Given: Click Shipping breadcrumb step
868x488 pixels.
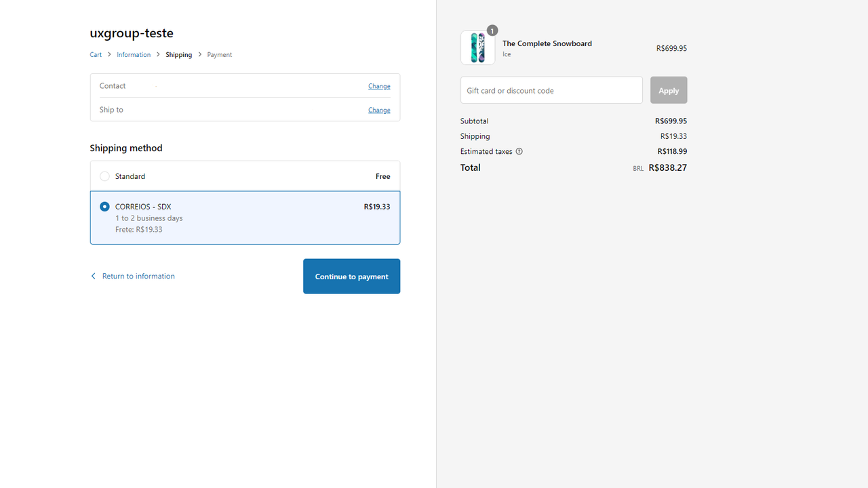Looking at the screenshot, I should (x=178, y=54).
